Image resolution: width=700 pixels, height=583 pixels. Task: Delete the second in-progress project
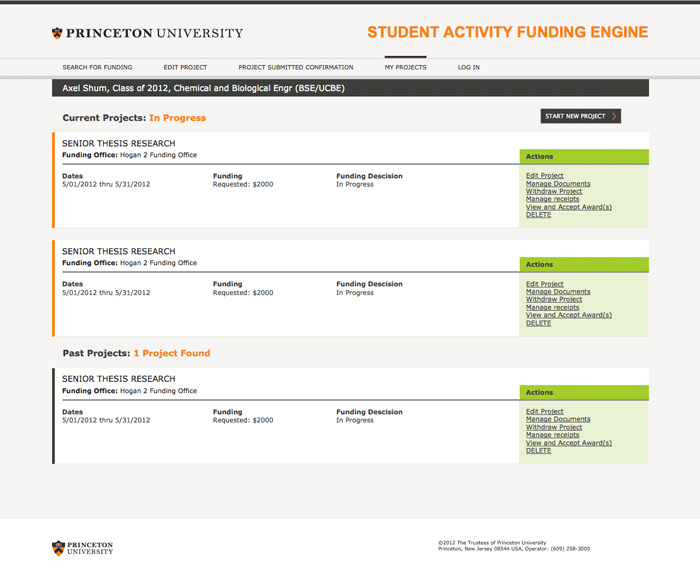(x=538, y=323)
